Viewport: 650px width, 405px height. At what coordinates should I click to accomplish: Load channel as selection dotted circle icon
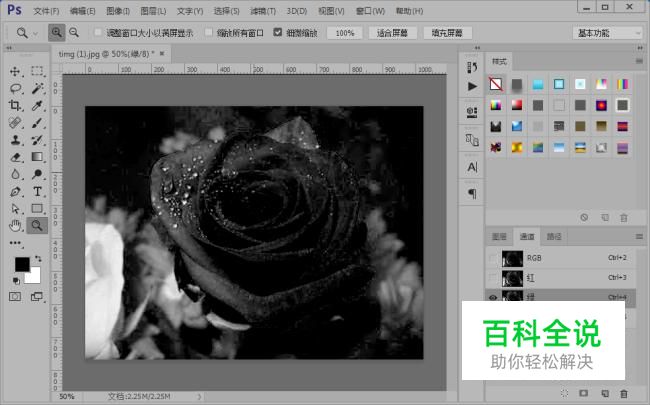pos(564,393)
